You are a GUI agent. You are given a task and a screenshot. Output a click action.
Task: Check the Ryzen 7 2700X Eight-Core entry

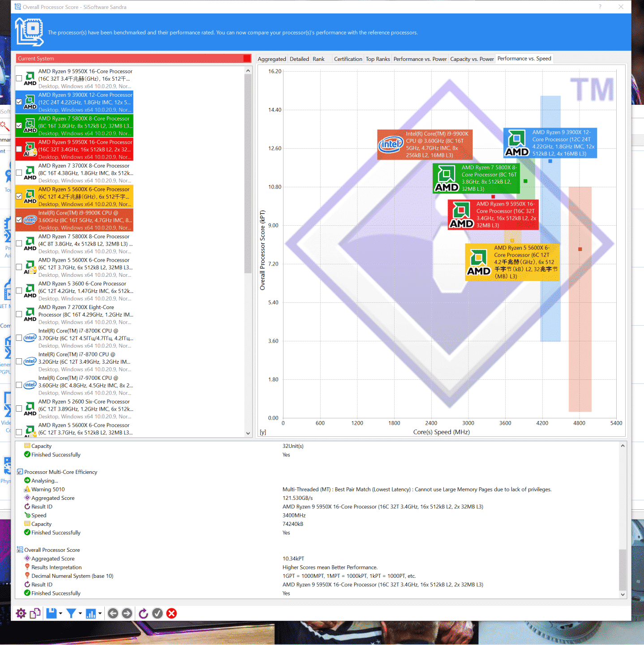19,314
